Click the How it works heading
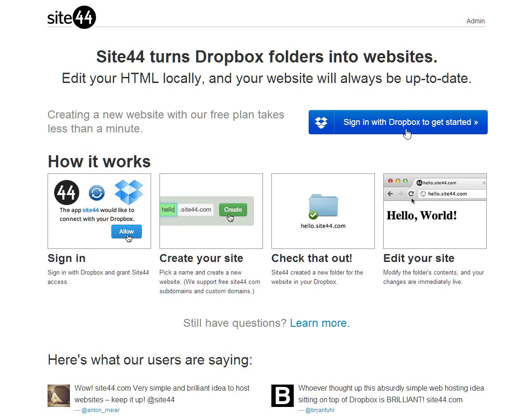Image resolution: width=525 pixels, height=420 pixels. 99,162
